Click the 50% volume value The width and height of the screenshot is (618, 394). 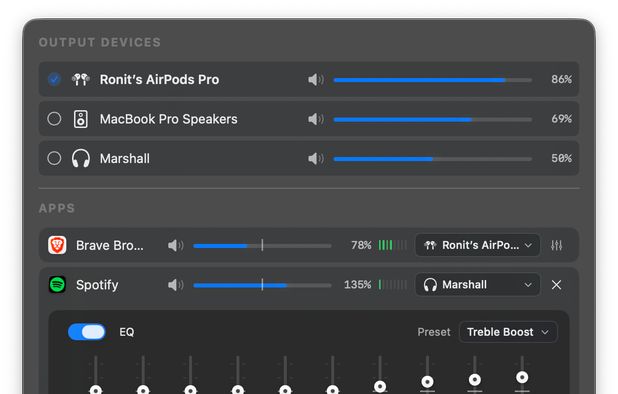(x=561, y=158)
